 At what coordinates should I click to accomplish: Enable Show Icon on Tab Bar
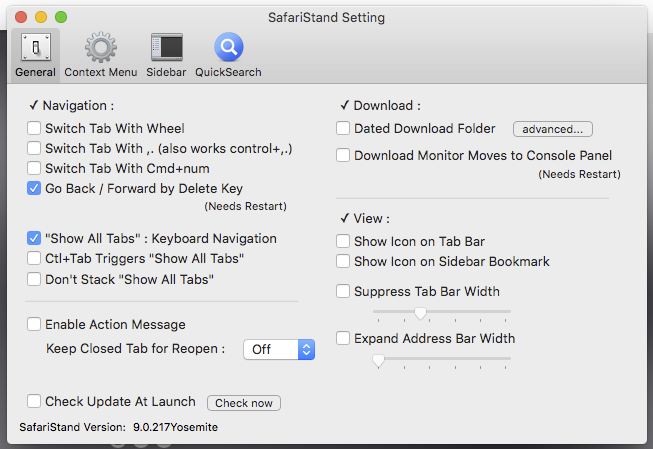coord(343,242)
